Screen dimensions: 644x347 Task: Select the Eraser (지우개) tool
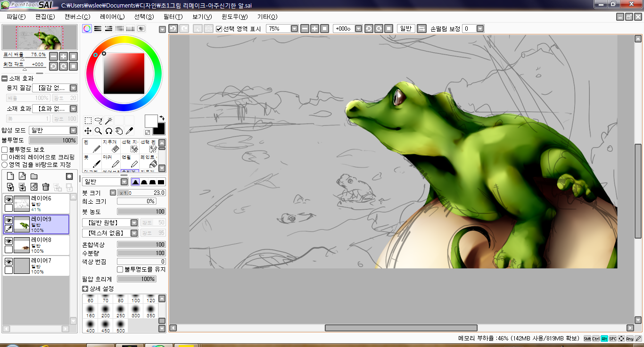pyautogui.click(x=111, y=146)
